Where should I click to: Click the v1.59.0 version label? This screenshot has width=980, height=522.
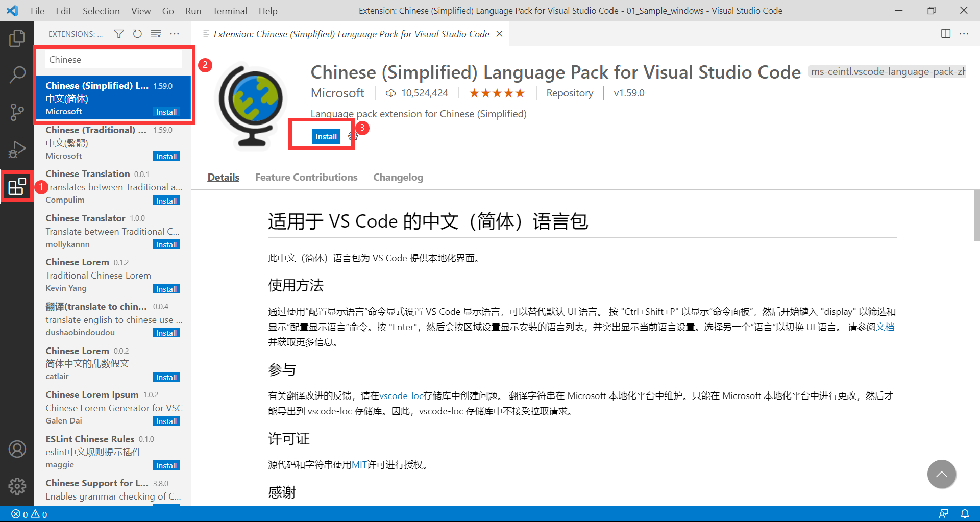click(629, 93)
